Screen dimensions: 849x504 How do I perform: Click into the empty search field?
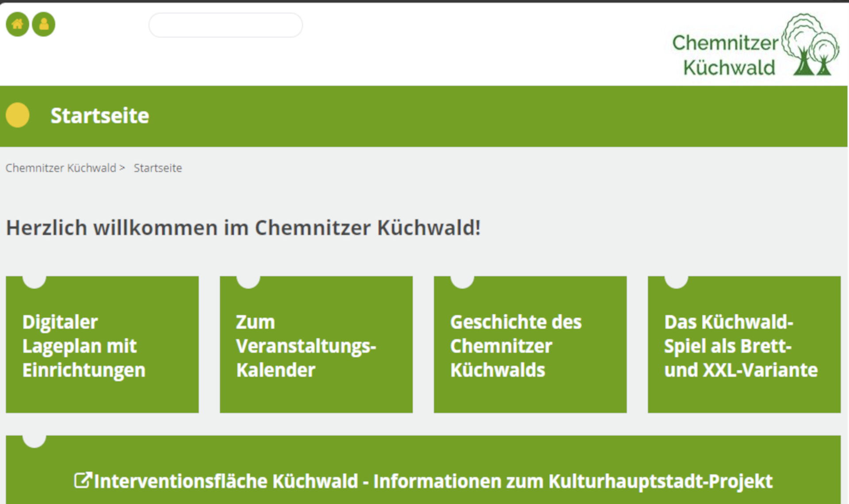tap(226, 25)
